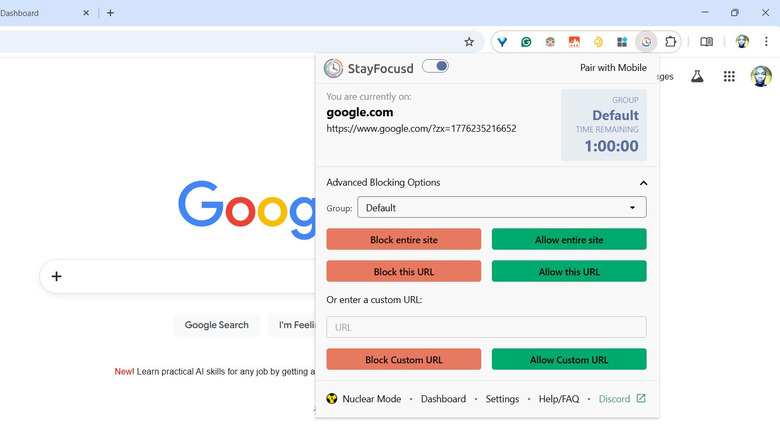Open the Google apps grid
Screen dimensions: 780x438
[x=729, y=76]
